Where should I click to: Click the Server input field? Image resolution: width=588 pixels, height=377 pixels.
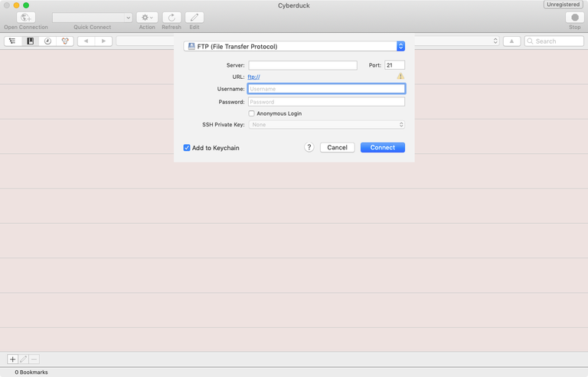point(302,65)
